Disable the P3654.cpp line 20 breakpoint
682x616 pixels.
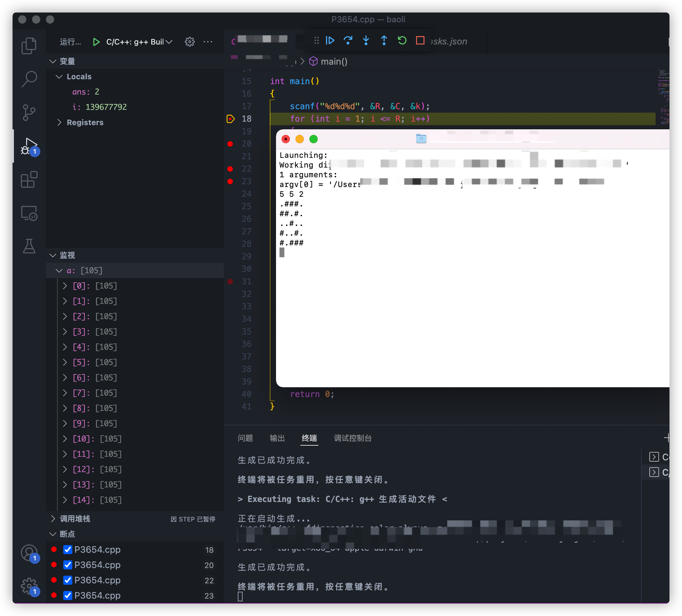[68, 565]
